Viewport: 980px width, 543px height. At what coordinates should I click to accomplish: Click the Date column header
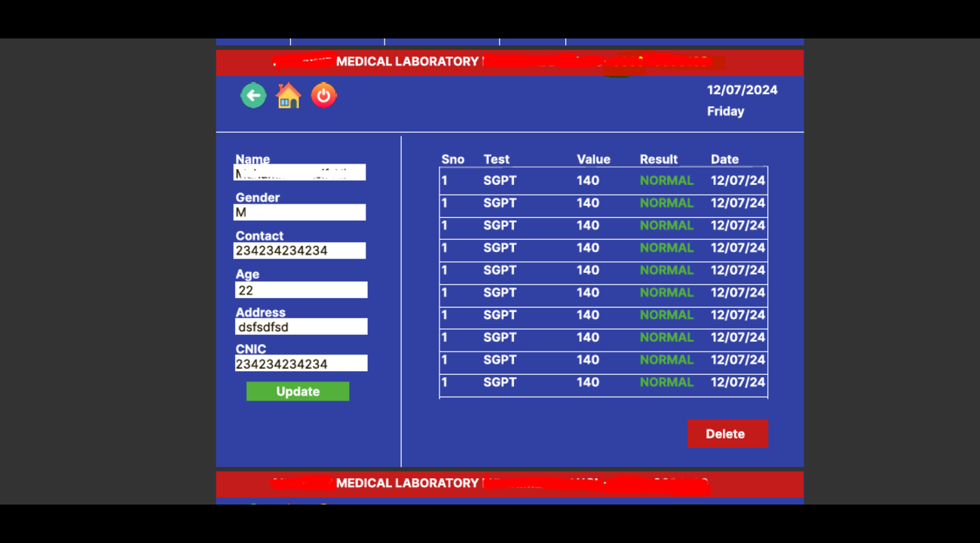(x=725, y=159)
